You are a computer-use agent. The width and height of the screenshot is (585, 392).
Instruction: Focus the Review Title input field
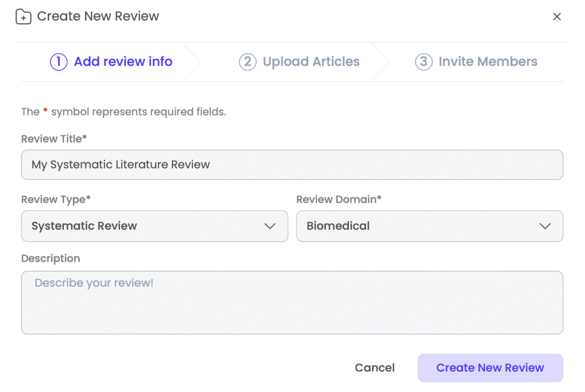click(292, 165)
